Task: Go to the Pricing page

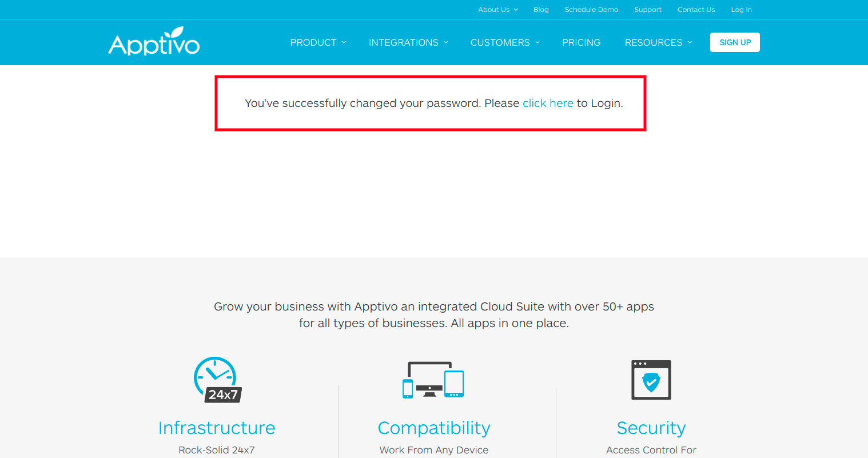Action: pyautogui.click(x=581, y=42)
